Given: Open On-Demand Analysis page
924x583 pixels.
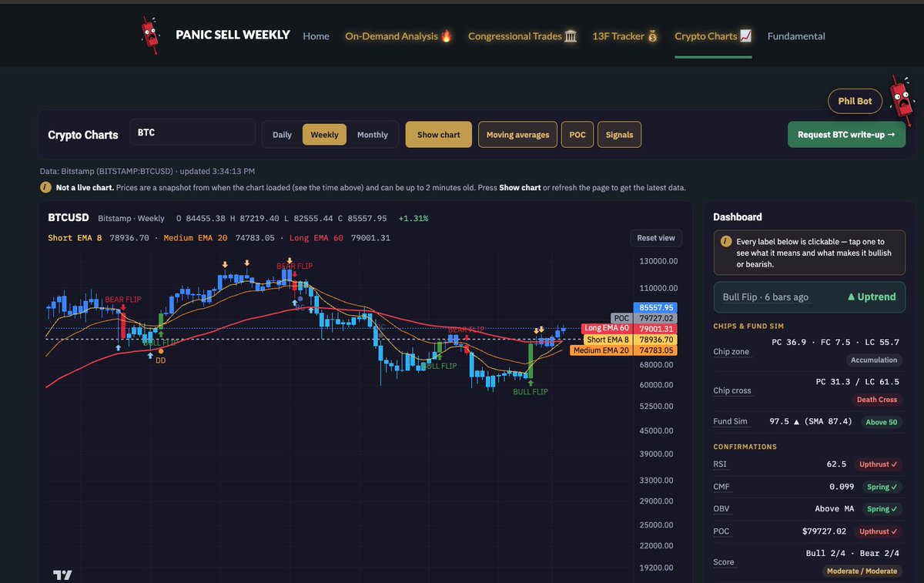Looking at the screenshot, I should coord(398,35).
